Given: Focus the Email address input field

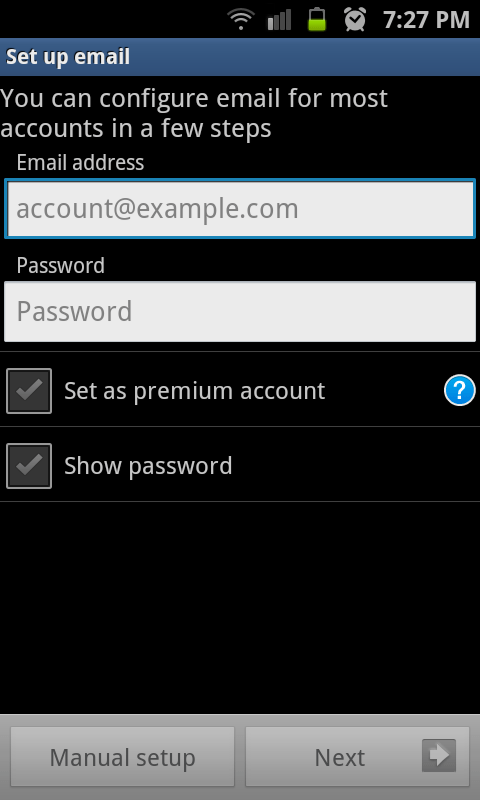Looking at the screenshot, I should click(x=240, y=208).
